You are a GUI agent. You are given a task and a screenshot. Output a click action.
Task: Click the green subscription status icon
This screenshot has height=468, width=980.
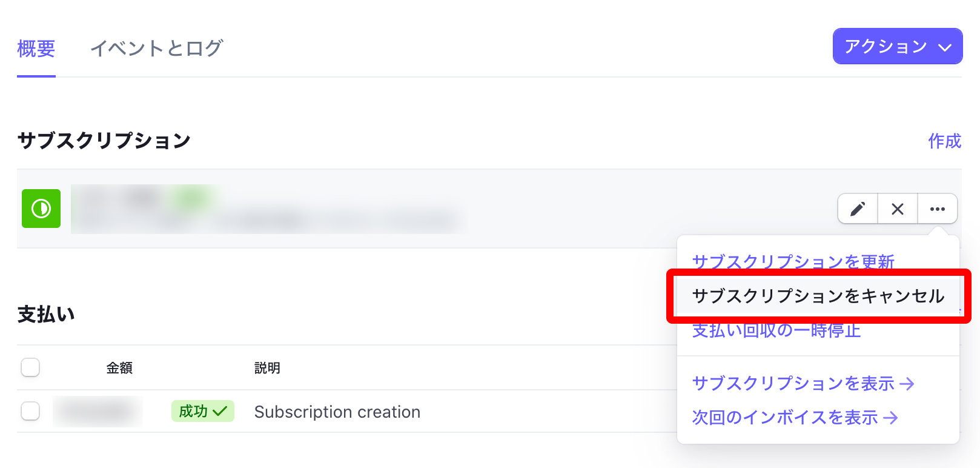tap(41, 209)
